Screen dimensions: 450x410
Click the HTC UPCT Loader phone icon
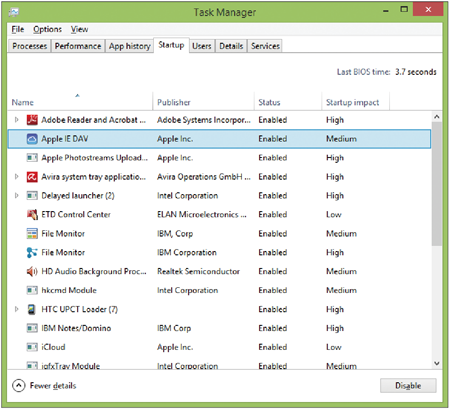coord(32,309)
